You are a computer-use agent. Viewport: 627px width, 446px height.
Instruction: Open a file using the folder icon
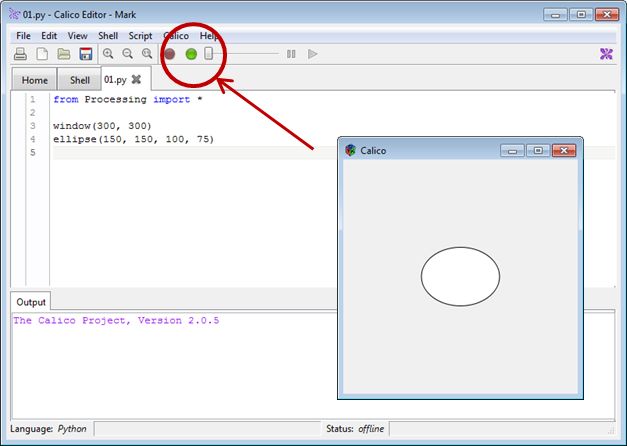pos(64,54)
